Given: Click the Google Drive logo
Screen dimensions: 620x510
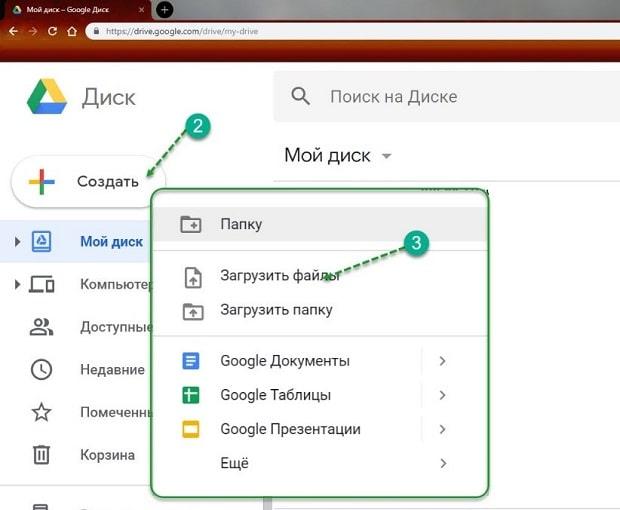Looking at the screenshot, I should tap(47, 96).
